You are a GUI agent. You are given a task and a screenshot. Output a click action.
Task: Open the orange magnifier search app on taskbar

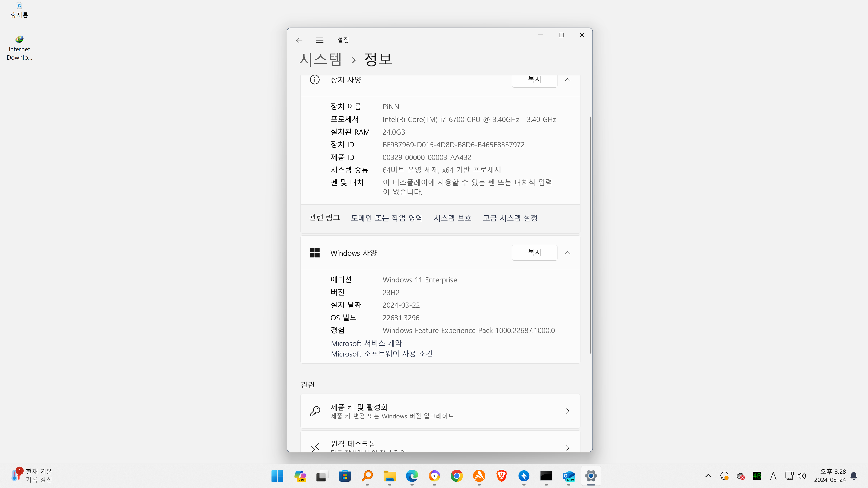367,476
